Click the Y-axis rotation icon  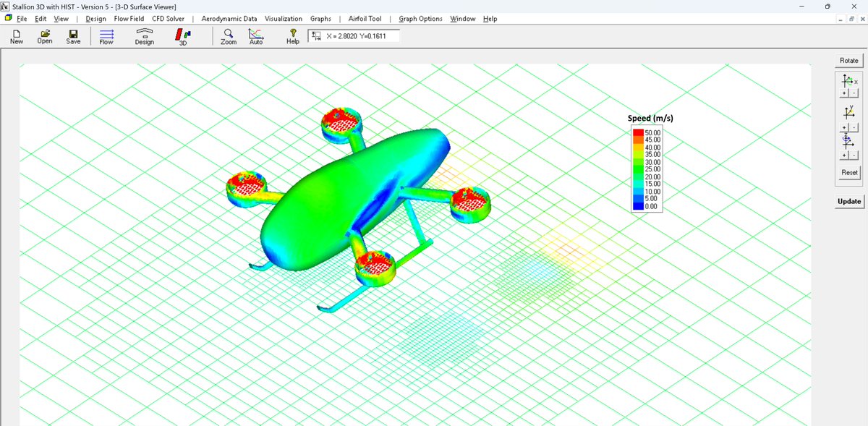[x=849, y=112]
